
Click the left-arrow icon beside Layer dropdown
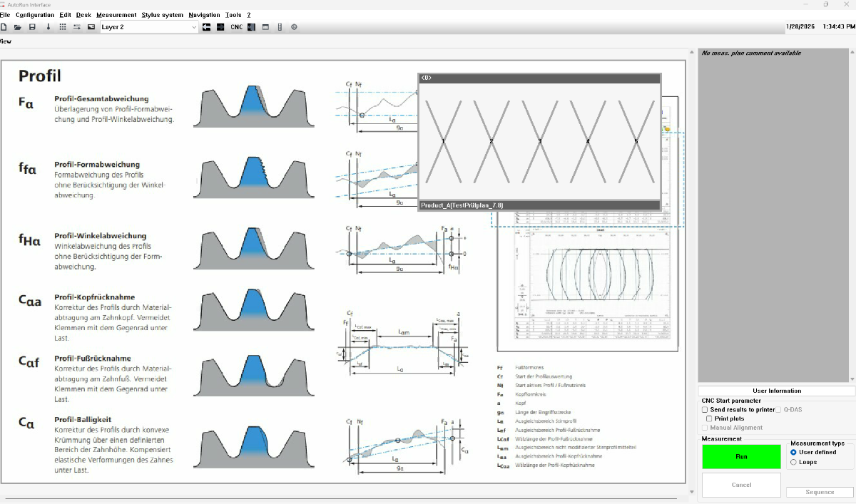click(x=207, y=27)
